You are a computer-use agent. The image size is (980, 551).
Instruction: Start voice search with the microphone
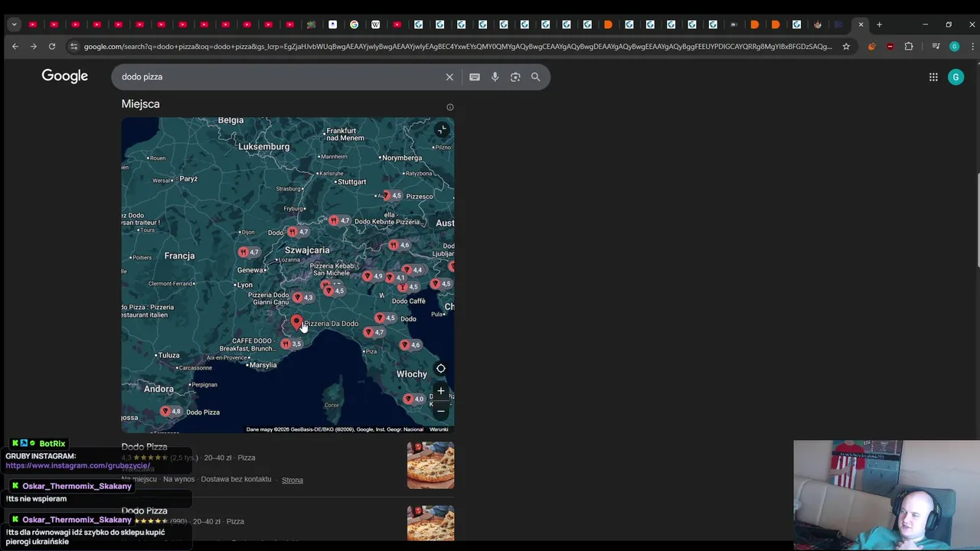pos(495,77)
